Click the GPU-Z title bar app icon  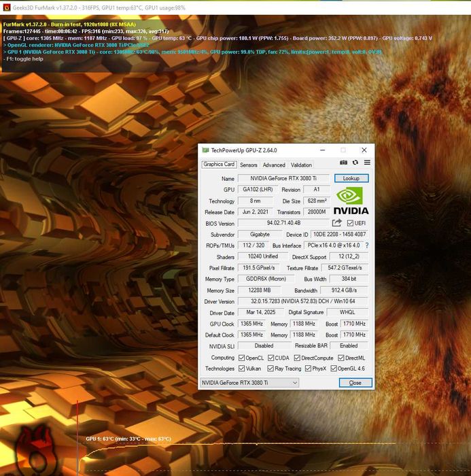(x=205, y=150)
